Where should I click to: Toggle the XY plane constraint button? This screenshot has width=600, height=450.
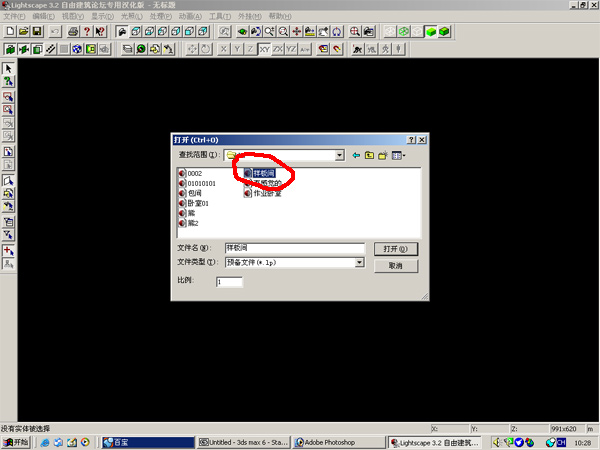pyautogui.click(x=264, y=49)
